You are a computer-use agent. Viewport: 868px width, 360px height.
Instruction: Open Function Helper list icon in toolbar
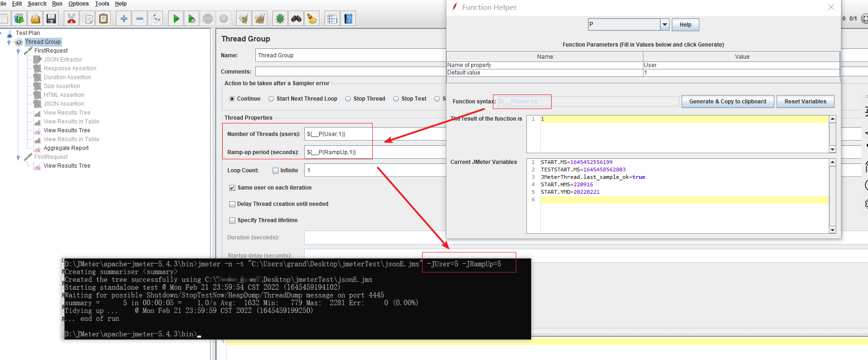tap(332, 19)
